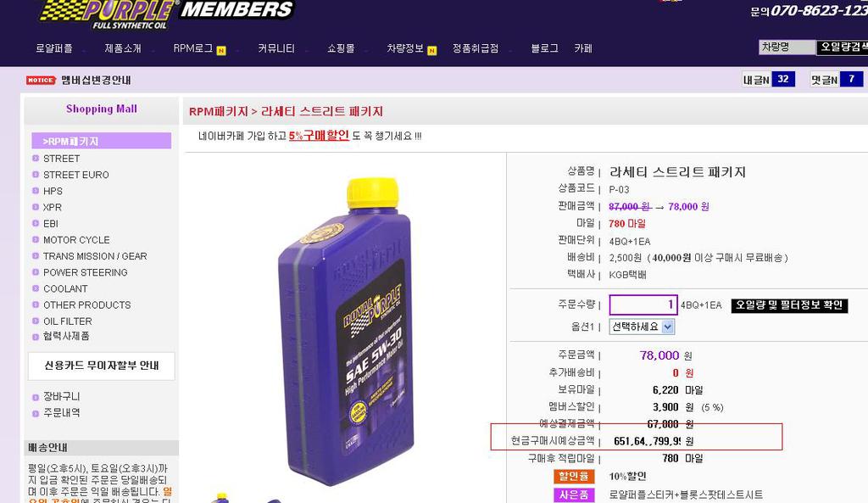Viewport: 868px width, 503px height.
Task: Open the 커뮤니티 menu item
Action: [275, 48]
